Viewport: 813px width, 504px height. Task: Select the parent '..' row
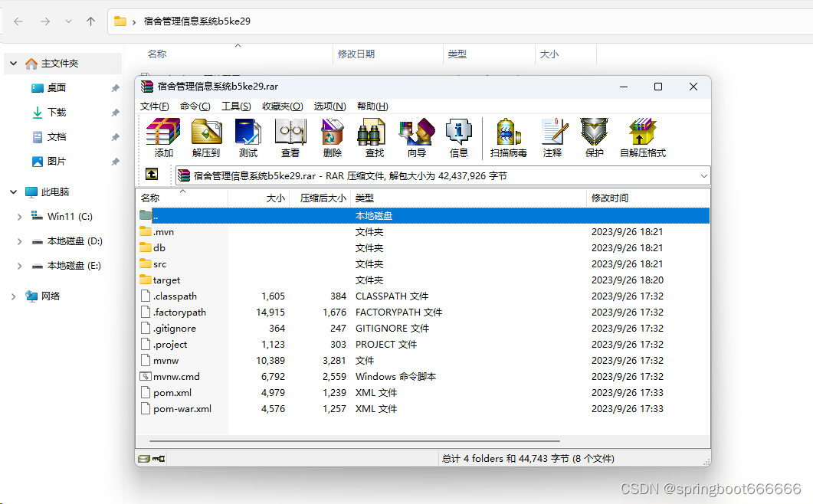click(423, 216)
